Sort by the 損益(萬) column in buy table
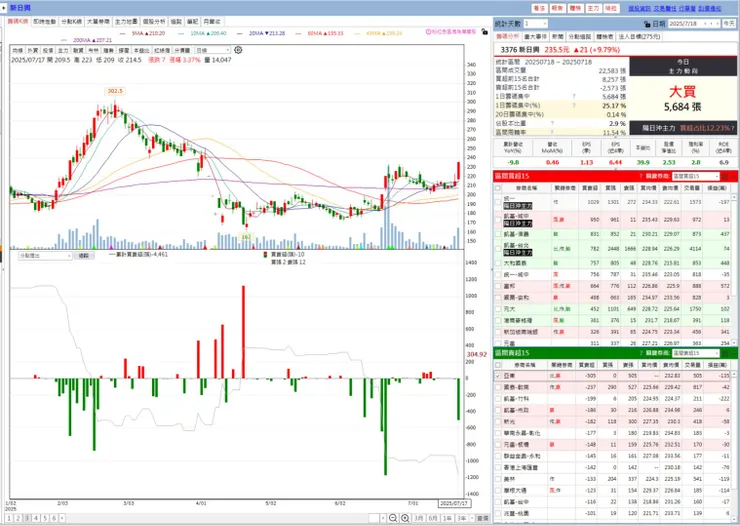The image size is (740, 526). tap(716, 188)
